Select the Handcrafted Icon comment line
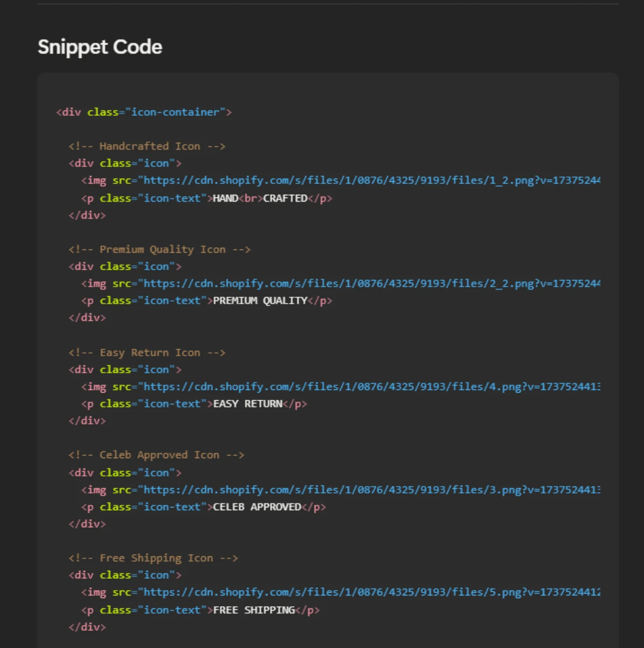 (x=147, y=146)
